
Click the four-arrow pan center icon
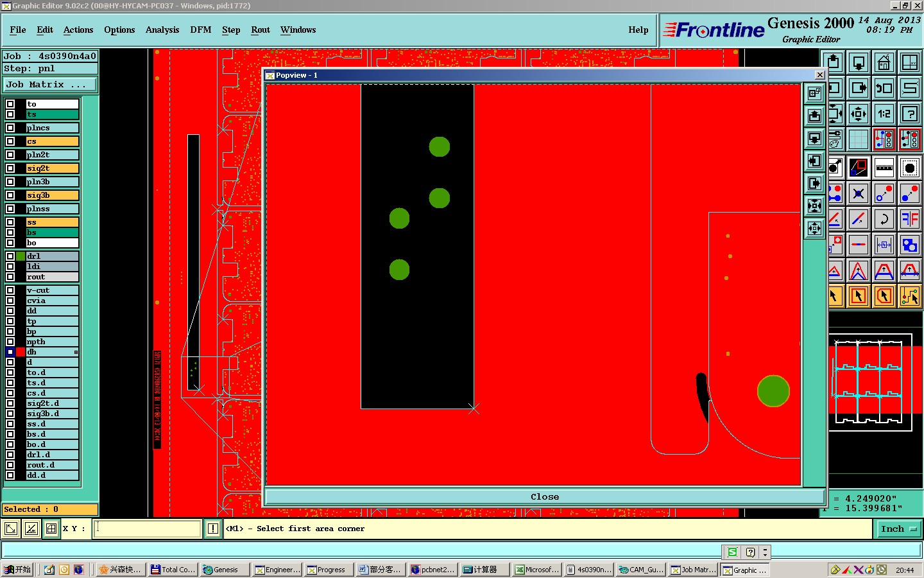click(x=859, y=114)
